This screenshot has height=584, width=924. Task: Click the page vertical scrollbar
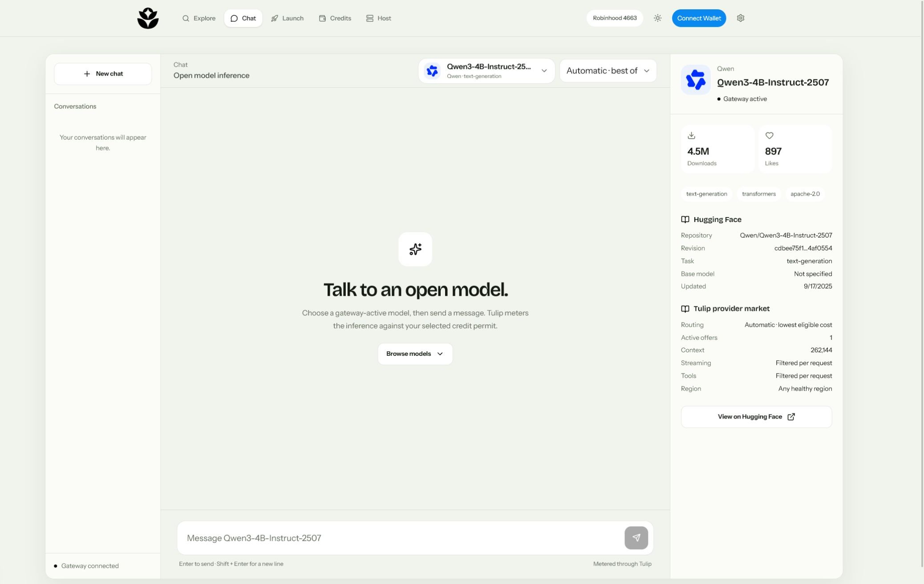click(x=922, y=285)
